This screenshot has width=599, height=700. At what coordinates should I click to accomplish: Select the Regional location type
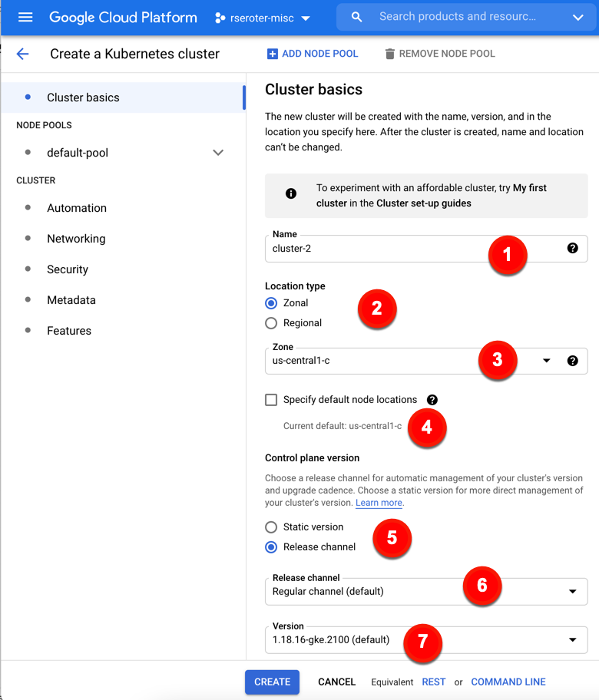(x=271, y=323)
